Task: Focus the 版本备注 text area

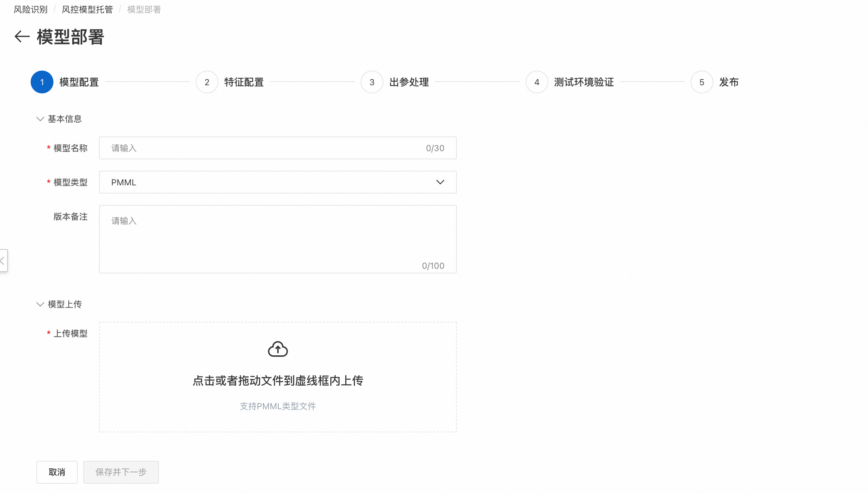Action: tap(278, 239)
